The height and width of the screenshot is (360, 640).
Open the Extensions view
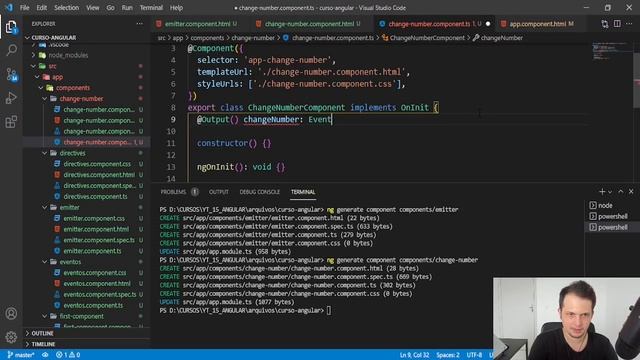coord(11,122)
